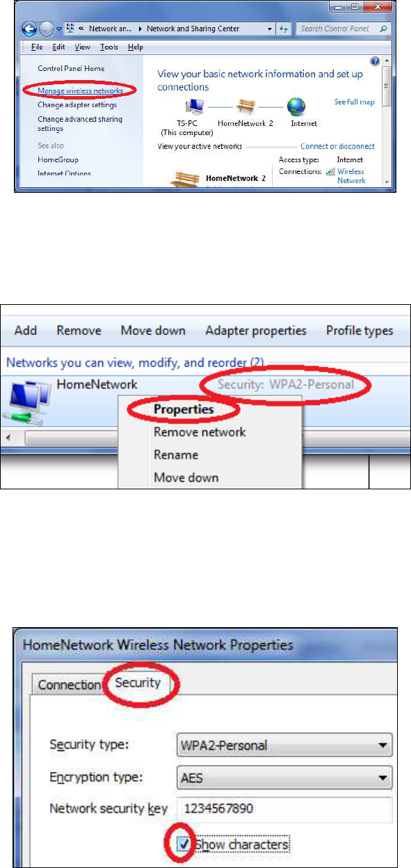The width and height of the screenshot is (411, 868).
Task: Click the refresh arrows icon beside address bar
Action: point(283,29)
